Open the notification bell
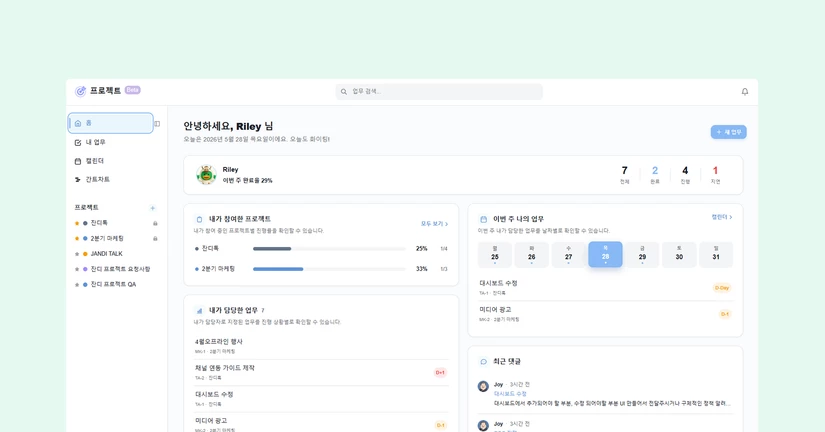Viewport: 825px width, 432px height. point(744,92)
